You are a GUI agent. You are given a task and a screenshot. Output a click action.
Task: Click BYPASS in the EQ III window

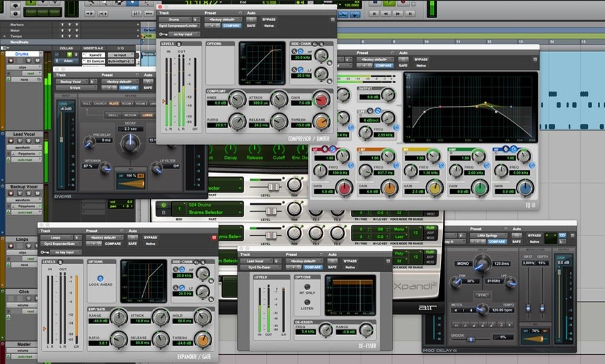pos(421,59)
